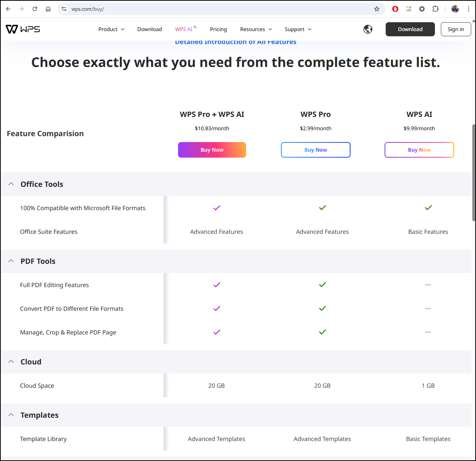Click the 'Feature Comparision' heading
Image resolution: width=476 pixels, height=461 pixels.
click(x=45, y=134)
